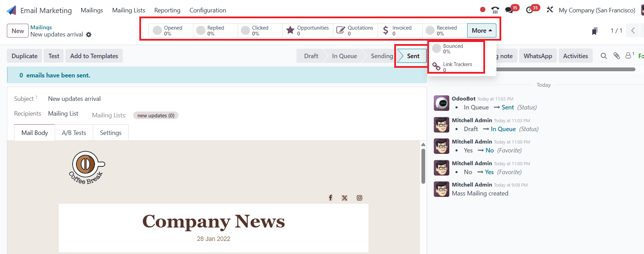Open the activities clock icon with badge 35

[x=530, y=10]
